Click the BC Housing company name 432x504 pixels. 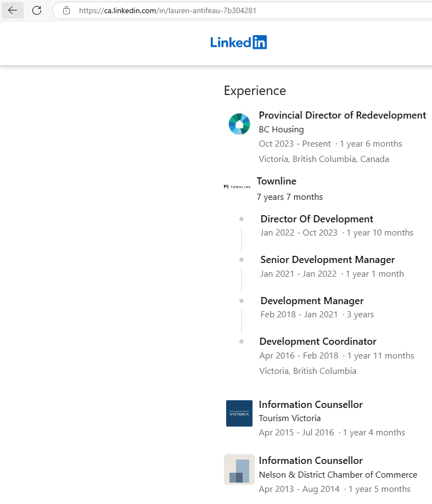pyautogui.click(x=281, y=130)
